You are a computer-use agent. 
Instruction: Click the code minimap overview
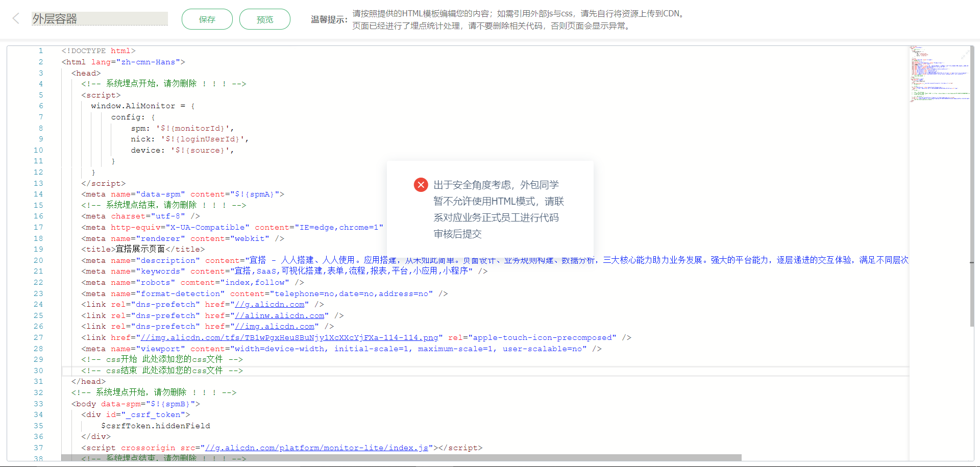[x=939, y=74]
